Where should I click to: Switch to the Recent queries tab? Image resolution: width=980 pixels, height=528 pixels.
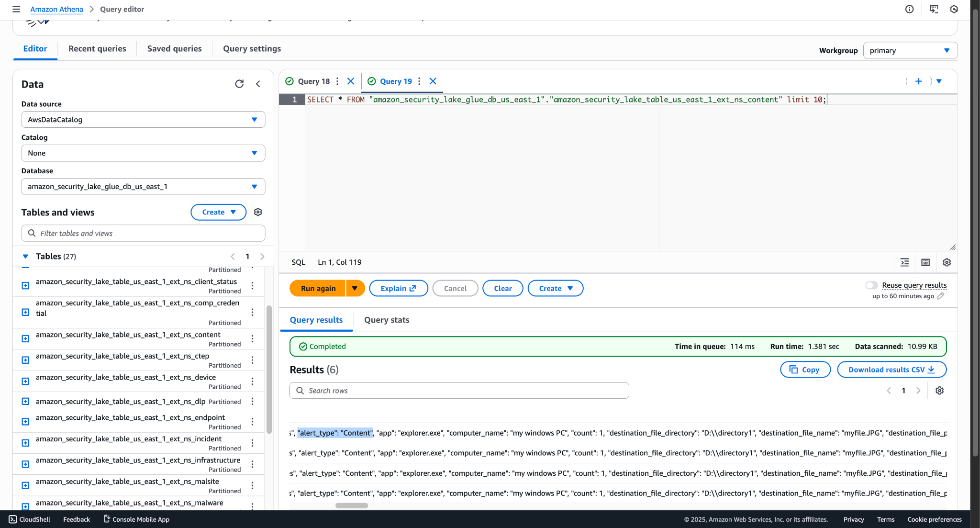pos(97,49)
